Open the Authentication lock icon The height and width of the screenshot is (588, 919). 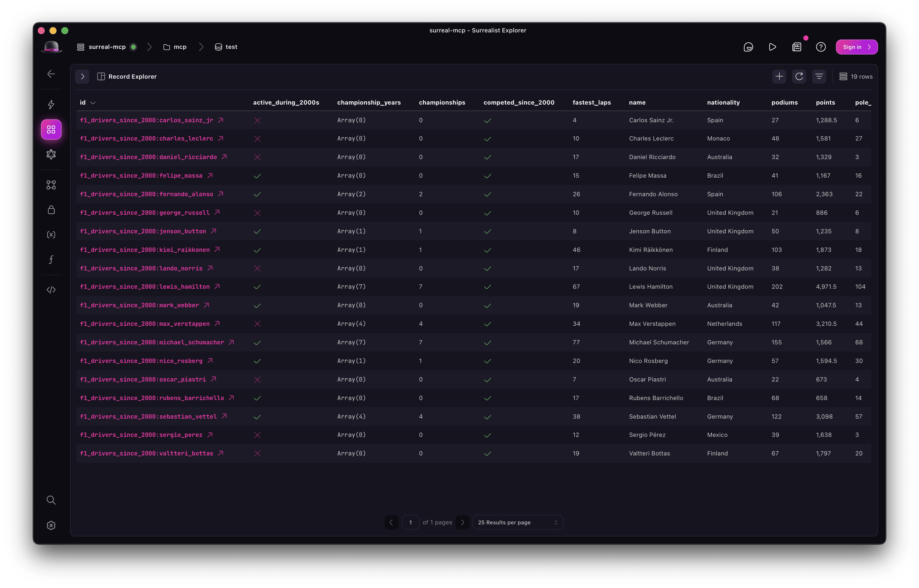(x=51, y=210)
